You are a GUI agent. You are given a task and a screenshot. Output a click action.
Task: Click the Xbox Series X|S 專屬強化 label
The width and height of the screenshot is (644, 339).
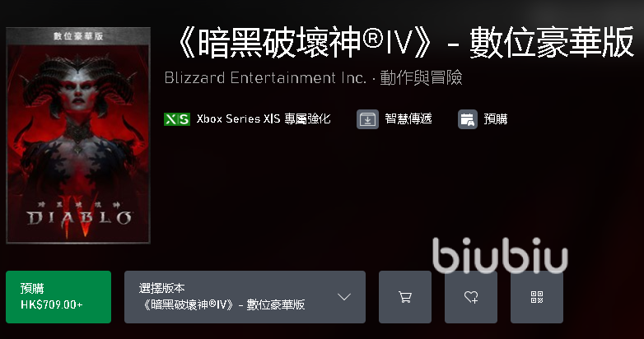tap(264, 119)
